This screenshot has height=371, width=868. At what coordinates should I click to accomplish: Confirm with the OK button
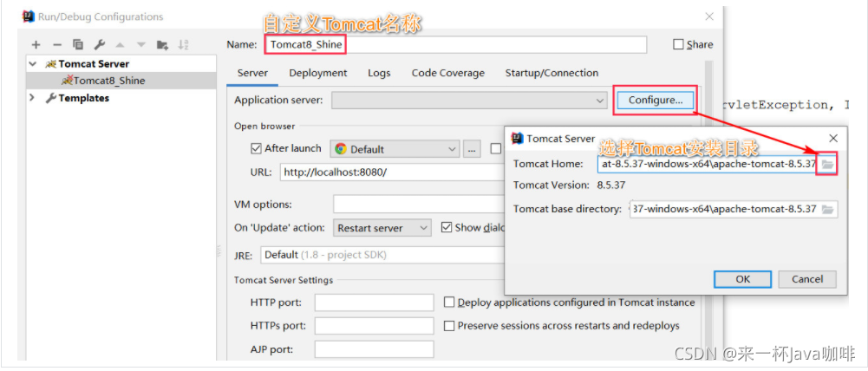[x=743, y=279]
